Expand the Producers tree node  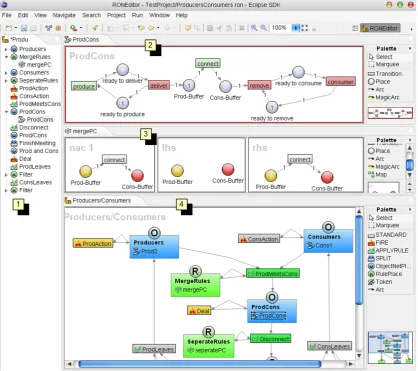[6, 49]
